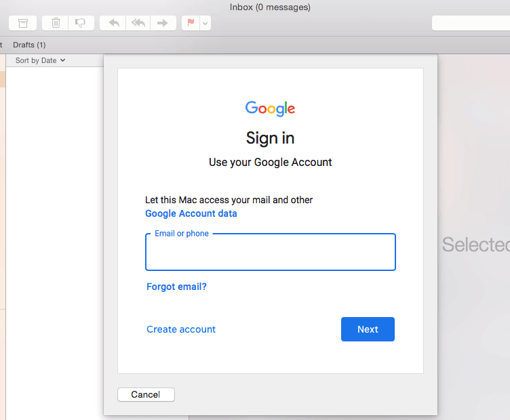Click the Reply All double-arrow icon
510x420 pixels.
(x=138, y=23)
